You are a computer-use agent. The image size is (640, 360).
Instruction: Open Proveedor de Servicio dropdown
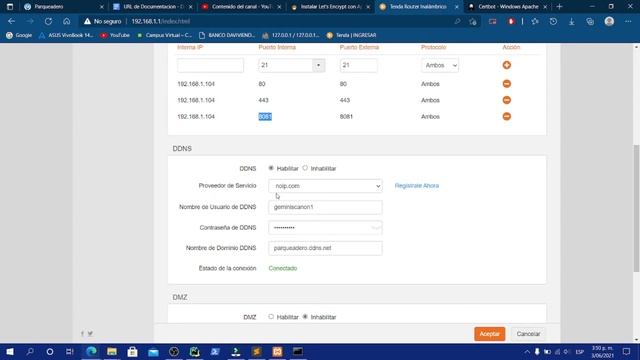click(x=325, y=186)
